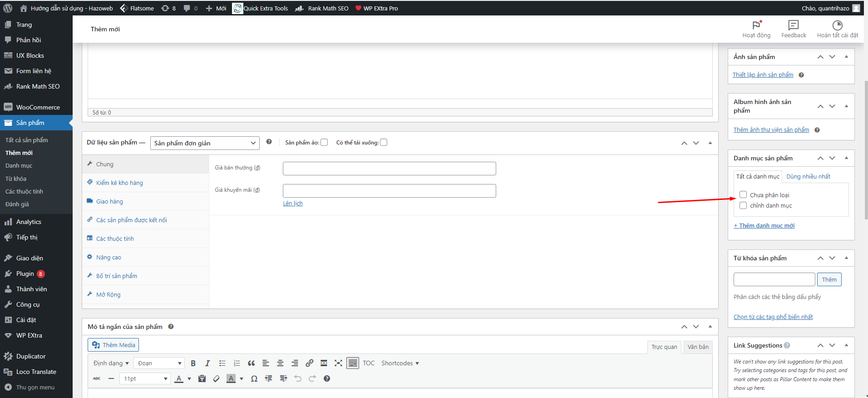This screenshot has height=398, width=868.
Task: Open the Sản phẩm đơn giản product type dropdown
Action: pos(205,143)
